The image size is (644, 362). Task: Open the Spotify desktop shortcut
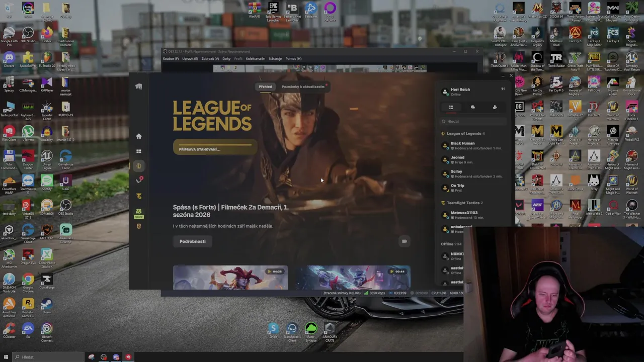(x=47, y=184)
